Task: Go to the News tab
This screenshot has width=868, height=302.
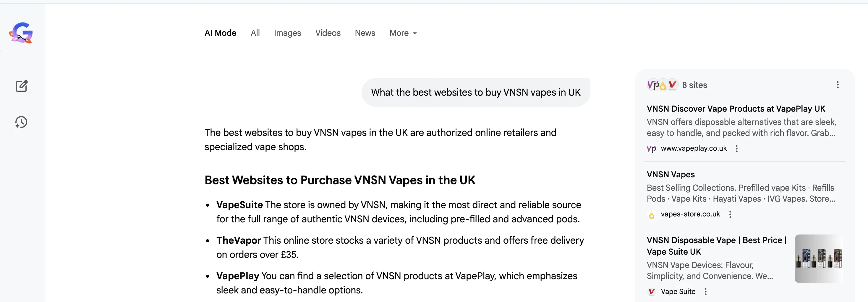Action: click(365, 33)
